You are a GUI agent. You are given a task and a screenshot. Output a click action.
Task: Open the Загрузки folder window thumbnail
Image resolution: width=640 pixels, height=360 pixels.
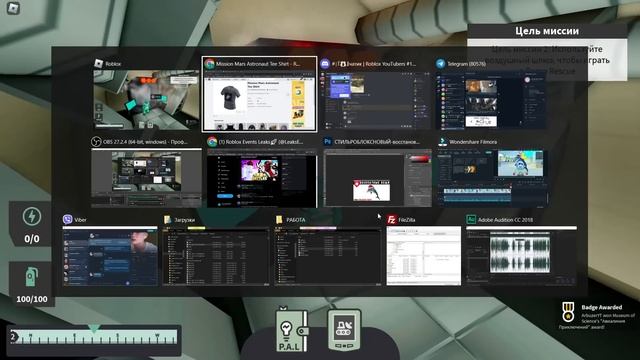[216, 256]
